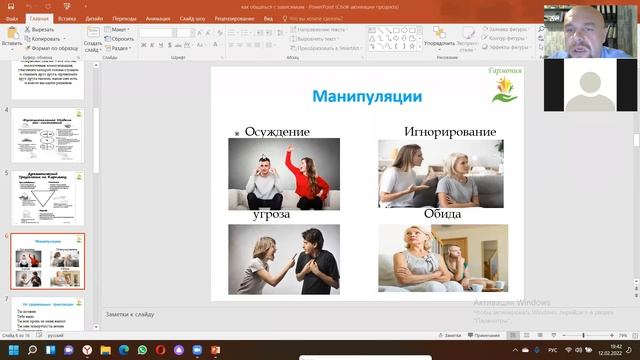
Task: Click Формат по образцу format painter
Action: [51, 48]
